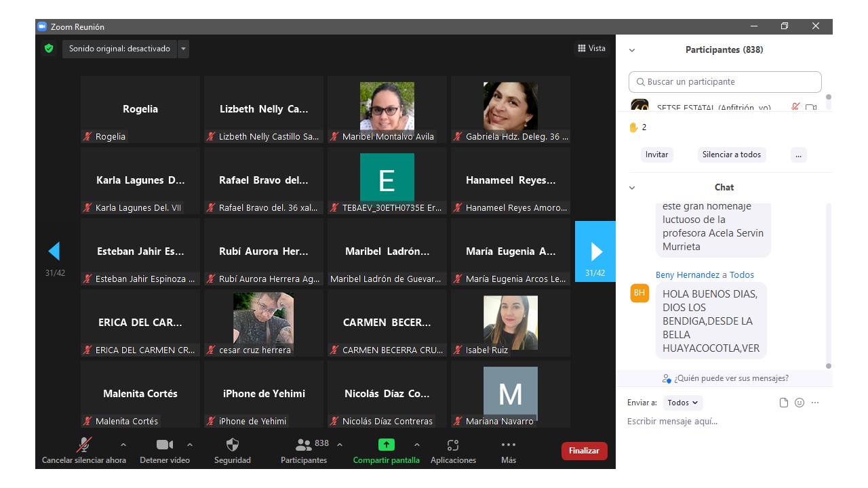Image resolution: width=868 pixels, height=488 pixels.
Task: Click the host camera icon in participant list
Action: tap(811, 107)
